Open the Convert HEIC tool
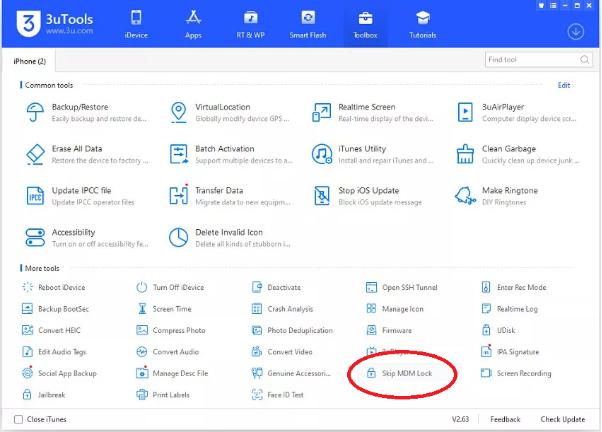This screenshot has height=432, width=602. [x=51, y=330]
